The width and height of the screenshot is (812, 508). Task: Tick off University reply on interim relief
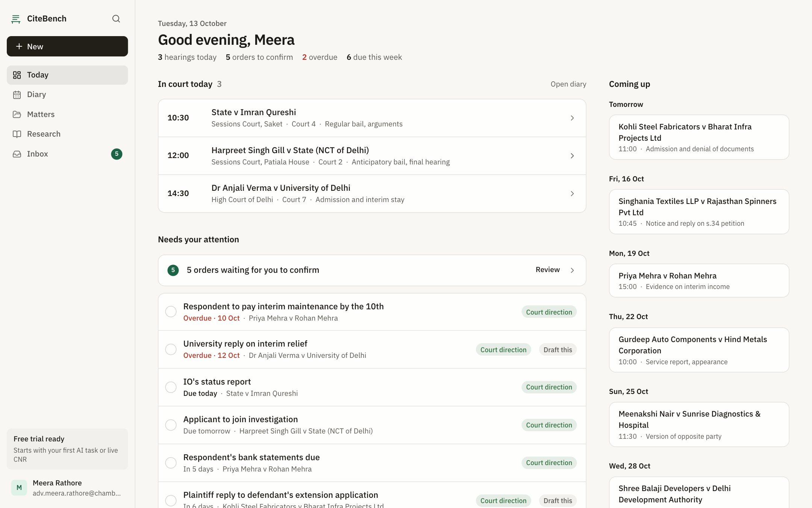tap(171, 349)
